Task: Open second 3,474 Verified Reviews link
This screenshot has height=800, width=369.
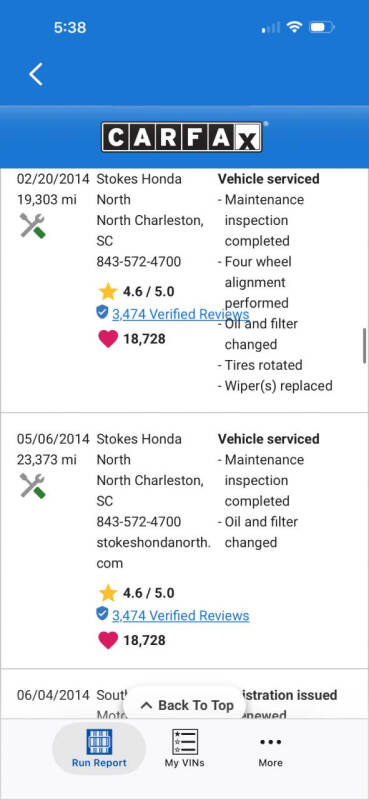Action: click(x=181, y=616)
